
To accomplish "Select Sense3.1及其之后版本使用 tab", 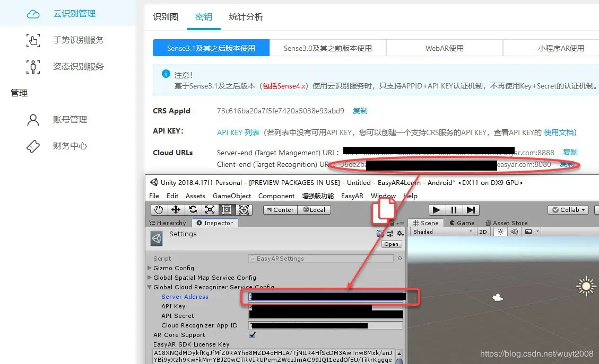I will pyautogui.click(x=211, y=48).
